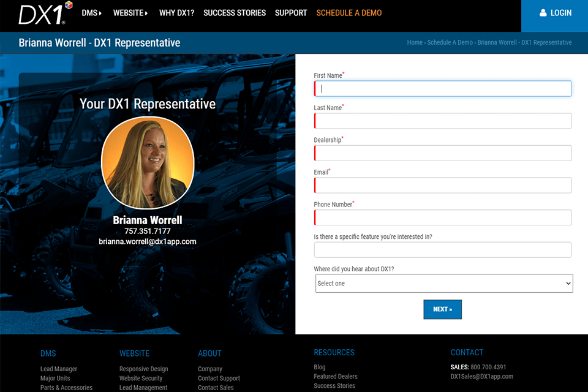The image size is (588, 392).
Task: Click Responsive Design footer link
Action: click(x=143, y=369)
